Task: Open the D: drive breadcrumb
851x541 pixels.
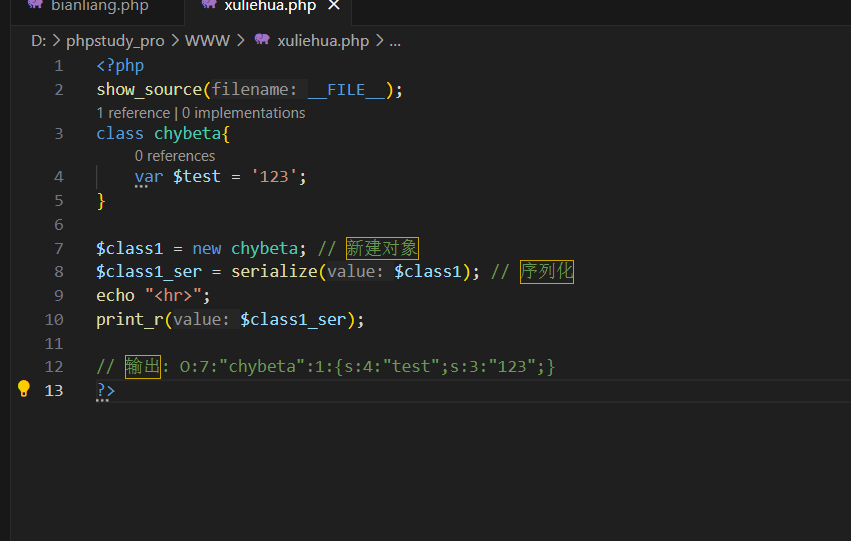Action: (39, 41)
